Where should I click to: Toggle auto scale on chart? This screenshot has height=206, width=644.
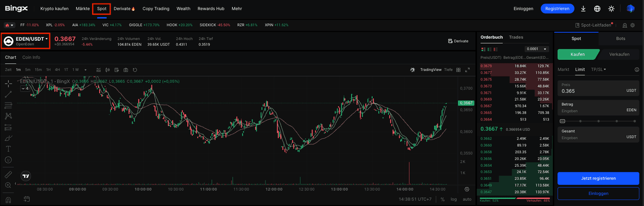pos(467,199)
